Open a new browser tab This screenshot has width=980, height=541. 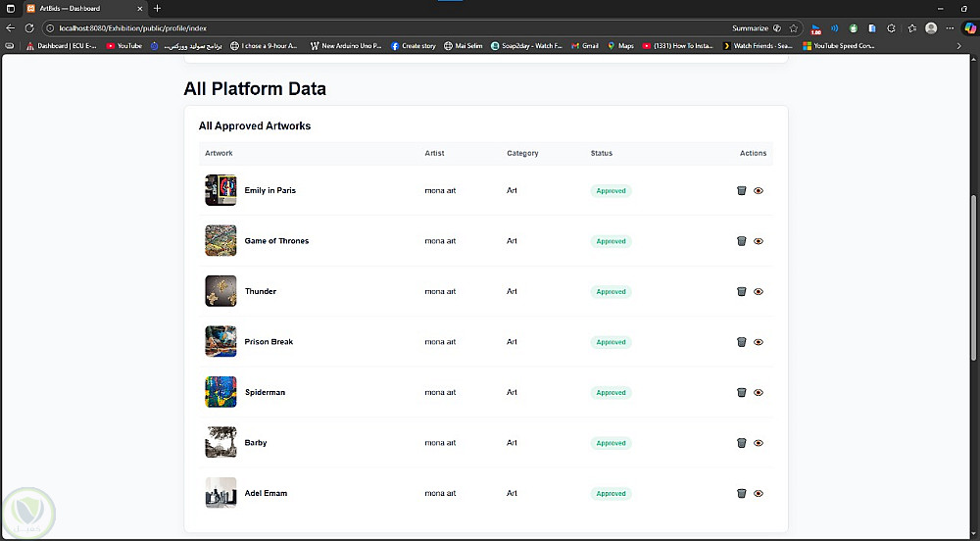click(x=157, y=8)
